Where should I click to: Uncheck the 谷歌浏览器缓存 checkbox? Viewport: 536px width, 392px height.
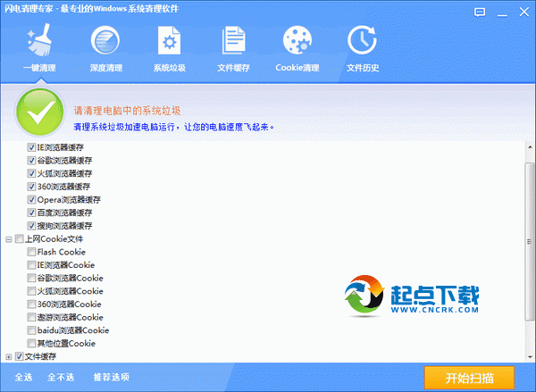(31, 161)
